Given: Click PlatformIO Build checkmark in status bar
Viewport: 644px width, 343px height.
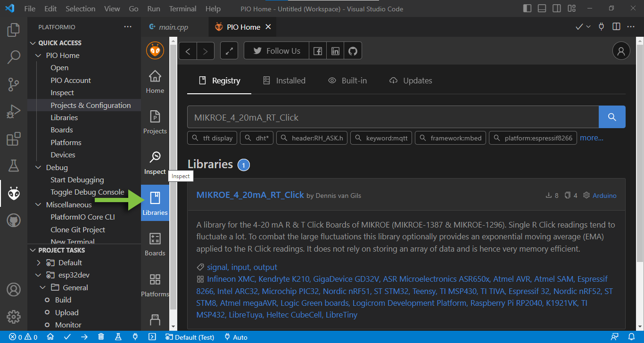Looking at the screenshot, I should tap(67, 337).
